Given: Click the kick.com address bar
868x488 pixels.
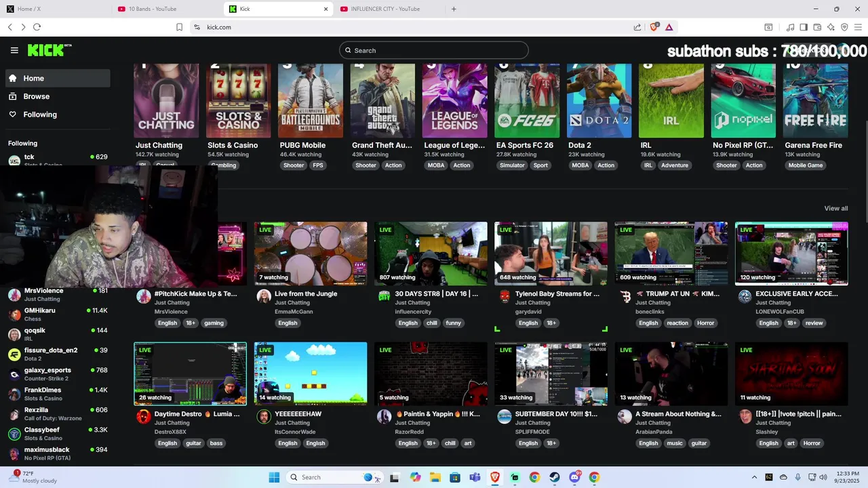Looking at the screenshot, I should (x=407, y=27).
